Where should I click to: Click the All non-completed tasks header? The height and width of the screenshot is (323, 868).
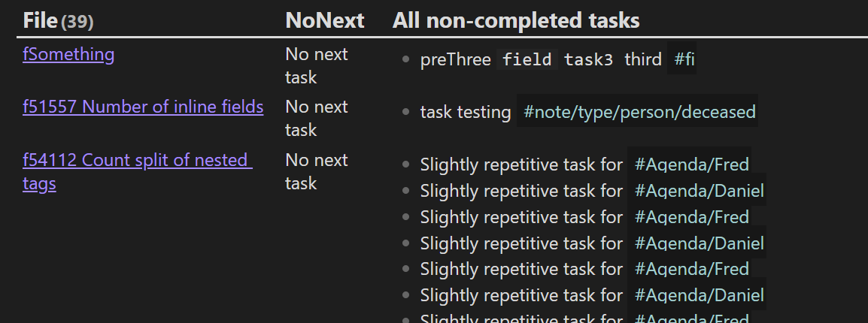point(516,21)
